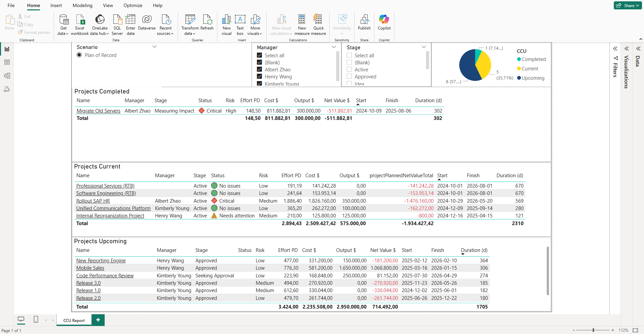Click Projects Upcoming table scrollbar
644x334 pixels.
548,271
